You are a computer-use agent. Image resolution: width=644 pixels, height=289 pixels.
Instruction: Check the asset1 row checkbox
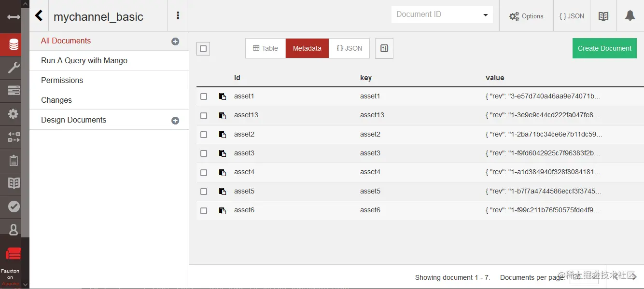[204, 96]
